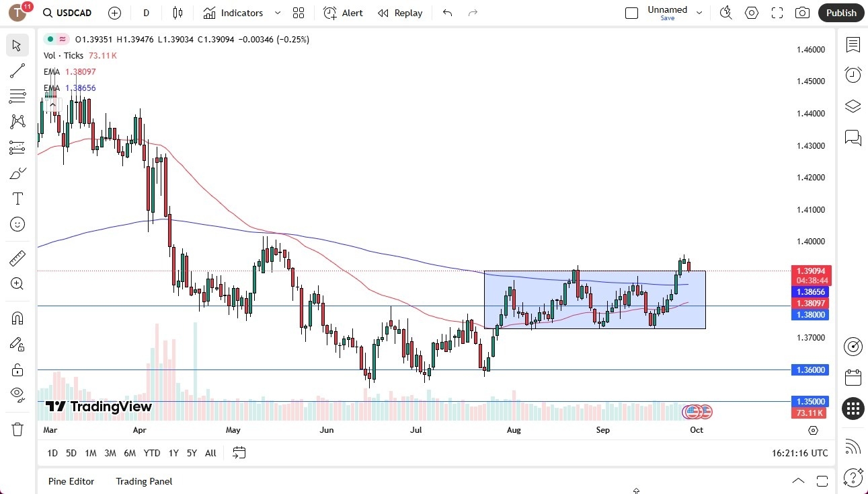Image resolution: width=868 pixels, height=494 pixels.
Task: Toggle magnet snapping mode
Action: 17,317
